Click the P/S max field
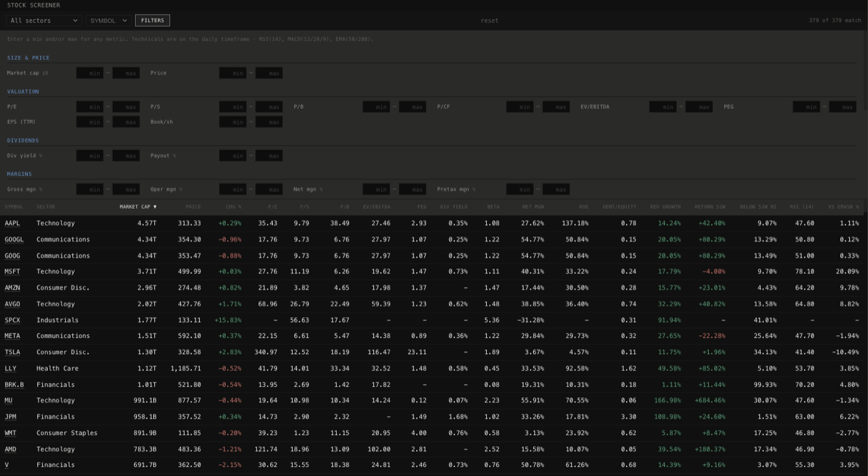Screen dimensions: 868x476 269,107
